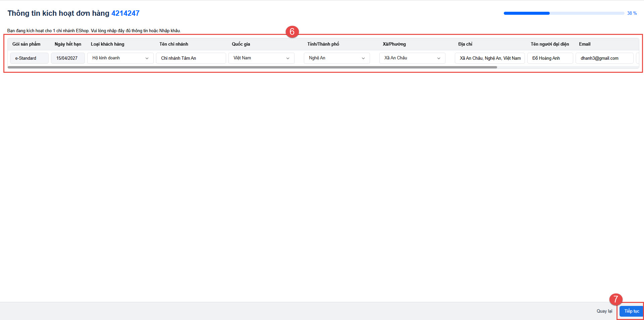Image resolution: width=644 pixels, height=320 pixels.
Task: Click the 15/04/2027 expiry date field
Action: [67, 58]
